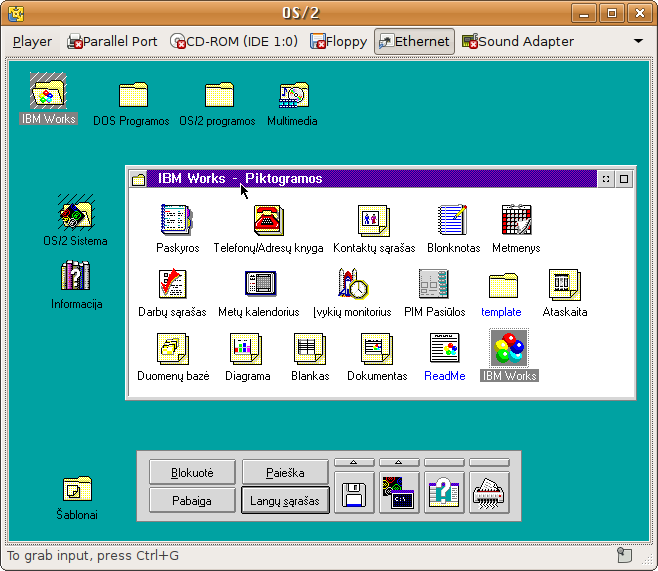Click the shredder icon in LaunchPad
Screen dimensions: 658x571
coord(489,493)
